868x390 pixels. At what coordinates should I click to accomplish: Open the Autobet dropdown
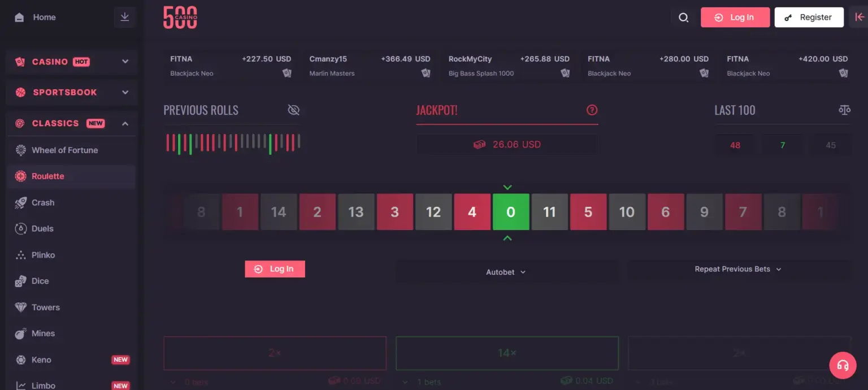click(x=506, y=272)
